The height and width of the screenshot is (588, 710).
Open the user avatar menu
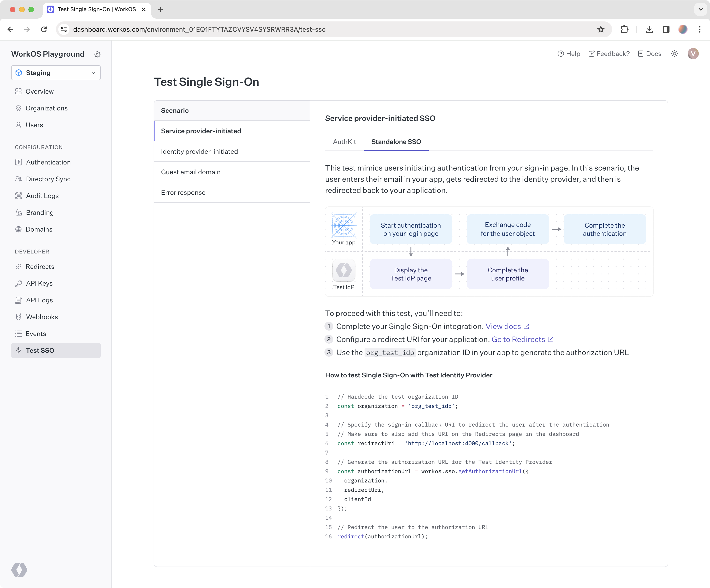(x=693, y=54)
